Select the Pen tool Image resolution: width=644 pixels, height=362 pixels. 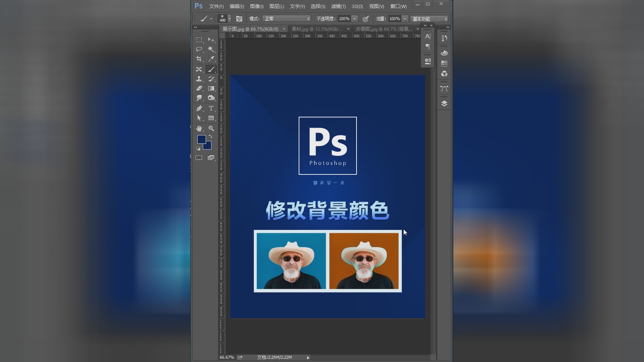pyautogui.click(x=199, y=108)
